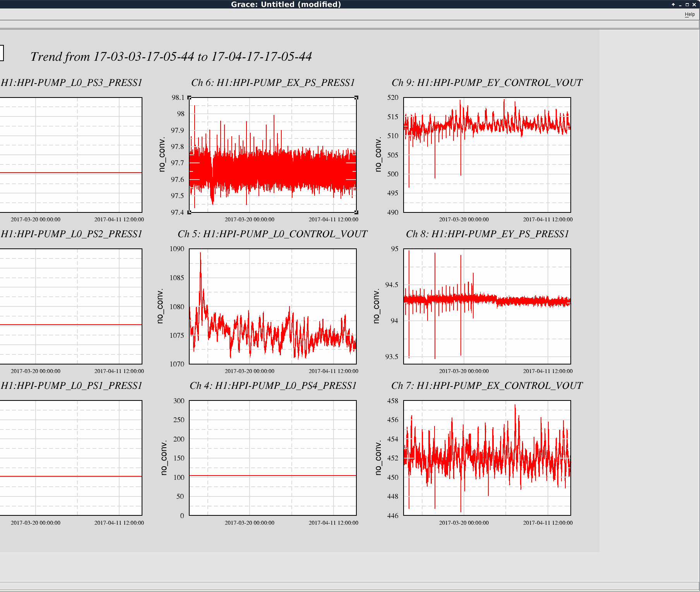Image resolution: width=700 pixels, height=592 pixels.
Task: Click title 'Ch 4: H1:HPI-PUMP_L0_PS4_PRESS1'
Action: tap(273, 386)
